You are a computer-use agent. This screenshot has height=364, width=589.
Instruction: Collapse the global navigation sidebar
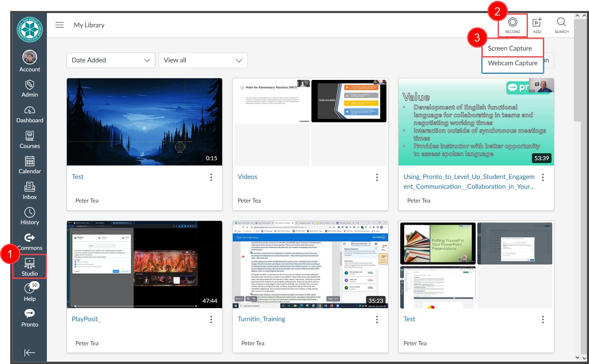pos(29,353)
